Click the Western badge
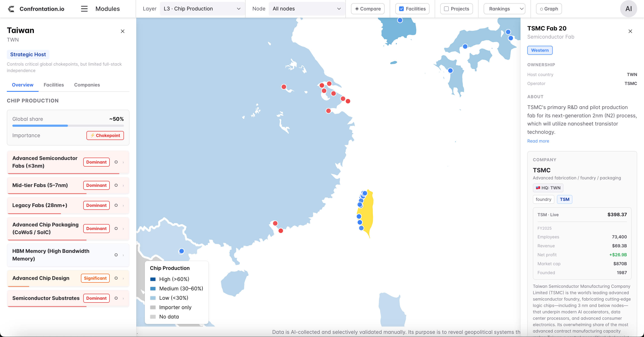The width and height of the screenshot is (644, 337). 540,50
